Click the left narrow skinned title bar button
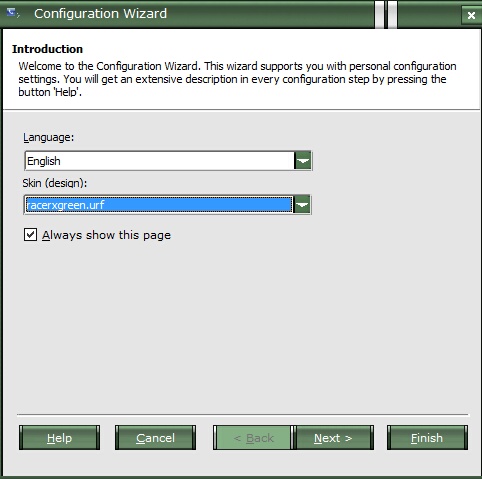This screenshot has width=482, height=479. coord(379,14)
